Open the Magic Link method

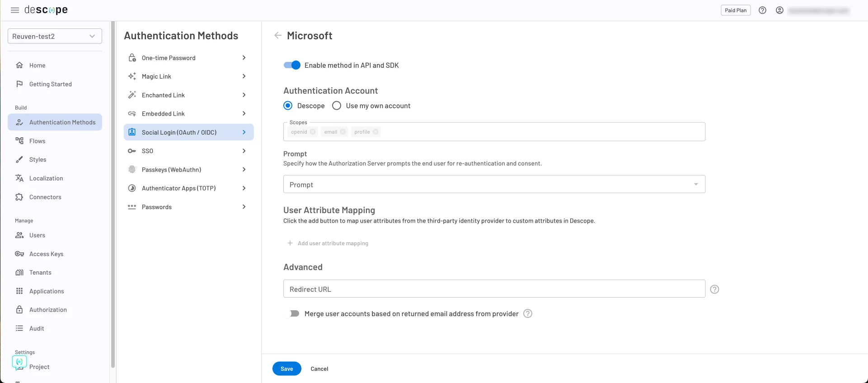pyautogui.click(x=189, y=76)
